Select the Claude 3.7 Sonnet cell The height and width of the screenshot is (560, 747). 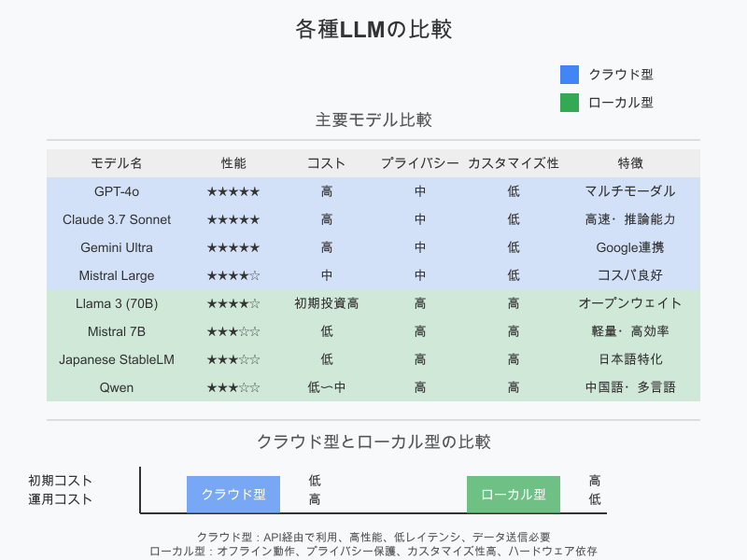[117, 219]
